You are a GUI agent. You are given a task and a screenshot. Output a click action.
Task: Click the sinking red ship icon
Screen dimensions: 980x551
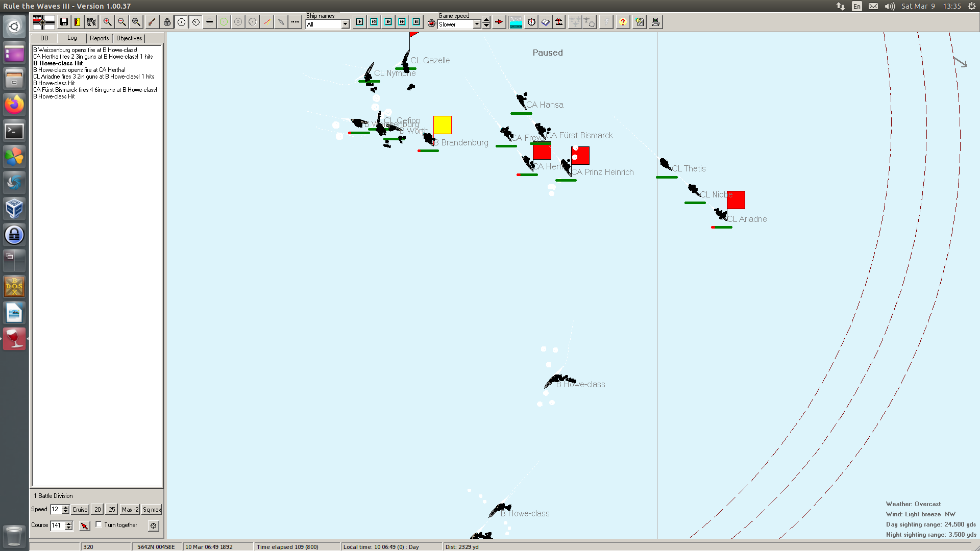click(x=559, y=22)
